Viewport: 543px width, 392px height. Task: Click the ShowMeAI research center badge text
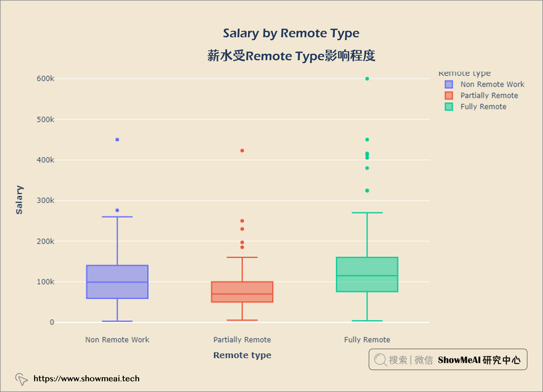tap(479, 360)
